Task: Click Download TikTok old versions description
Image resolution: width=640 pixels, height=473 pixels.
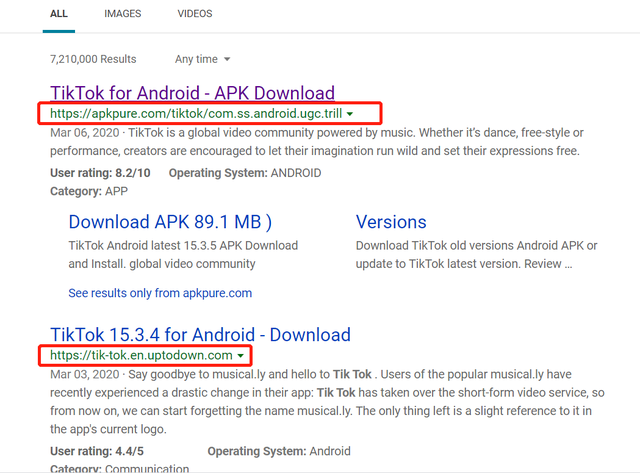Action: click(476, 255)
